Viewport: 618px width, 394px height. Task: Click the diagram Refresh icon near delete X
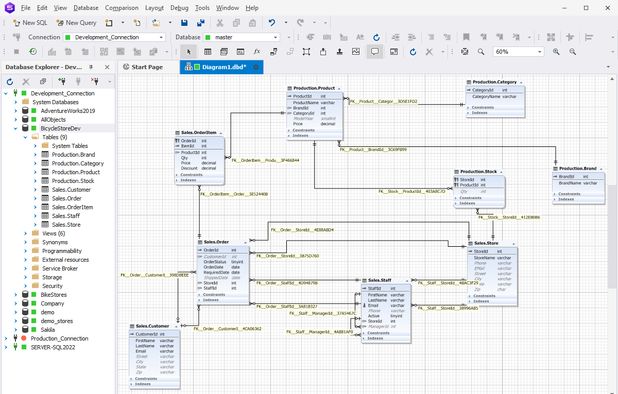coord(413,52)
